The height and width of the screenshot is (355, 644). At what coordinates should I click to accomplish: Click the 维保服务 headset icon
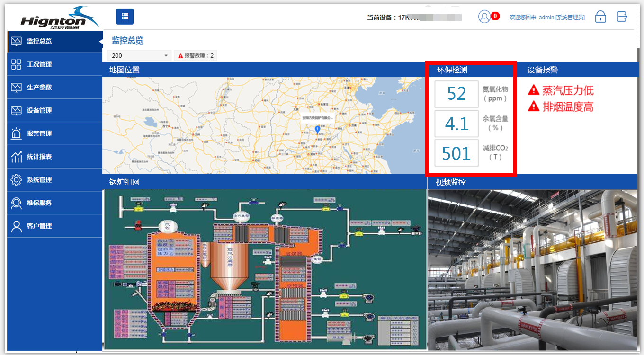coord(17,203)
